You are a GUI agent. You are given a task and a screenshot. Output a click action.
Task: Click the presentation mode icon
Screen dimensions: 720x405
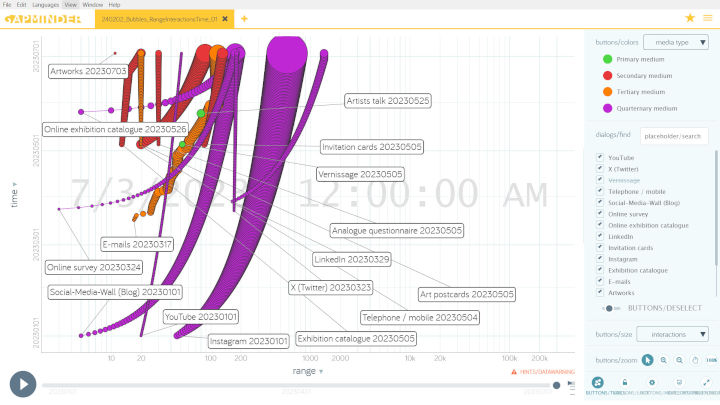(x=679, y=382)
